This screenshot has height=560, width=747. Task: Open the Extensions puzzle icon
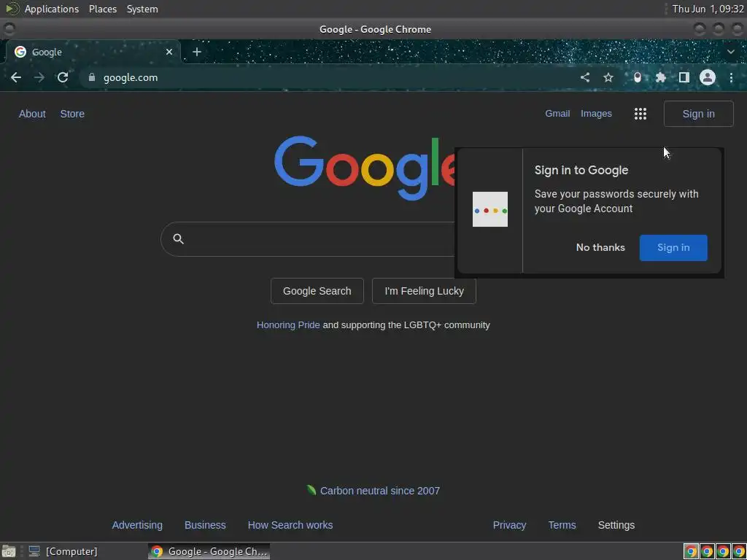(661, 77)
